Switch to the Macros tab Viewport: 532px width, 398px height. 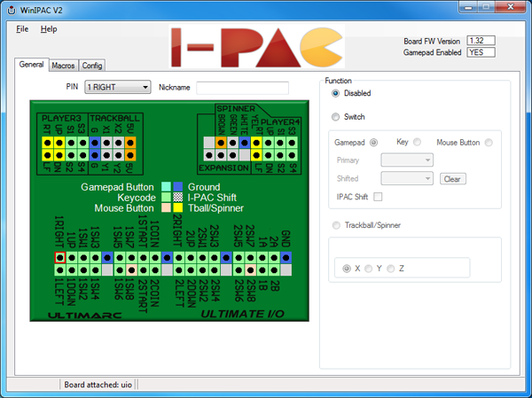(x=64, y=66)
